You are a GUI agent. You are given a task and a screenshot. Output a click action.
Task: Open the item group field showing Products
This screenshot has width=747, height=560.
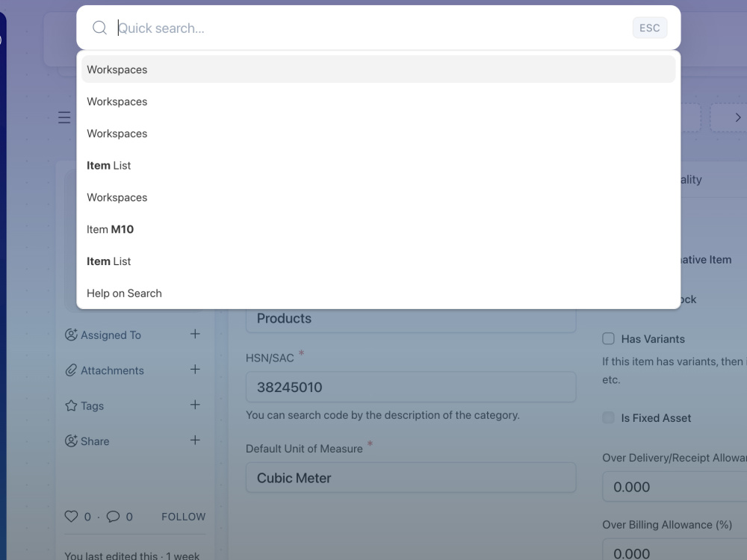tap(411, 319)
